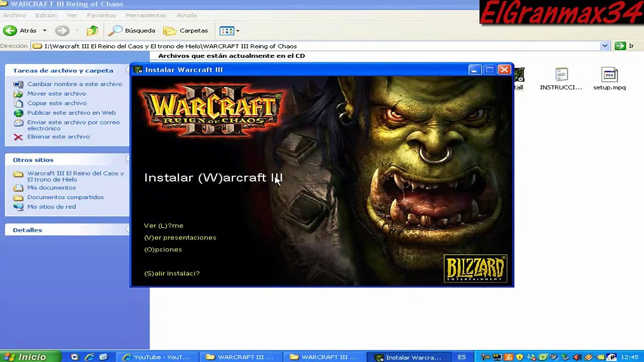Viewport: 644px width, 362px height.
Task: Toggle the Carpetas folder pane
Action: (x=186, y=31)
